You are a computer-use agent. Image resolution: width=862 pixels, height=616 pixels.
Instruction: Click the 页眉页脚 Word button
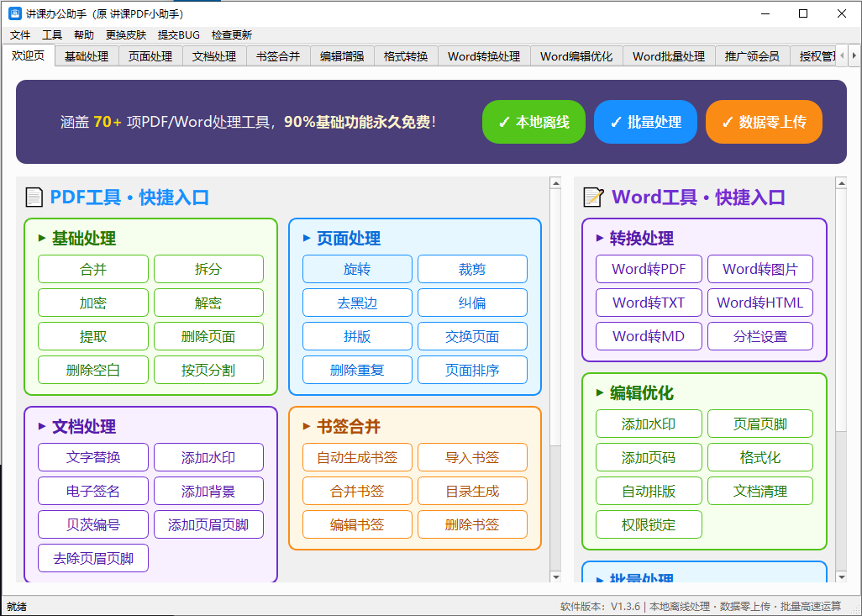tap(760, 424)
